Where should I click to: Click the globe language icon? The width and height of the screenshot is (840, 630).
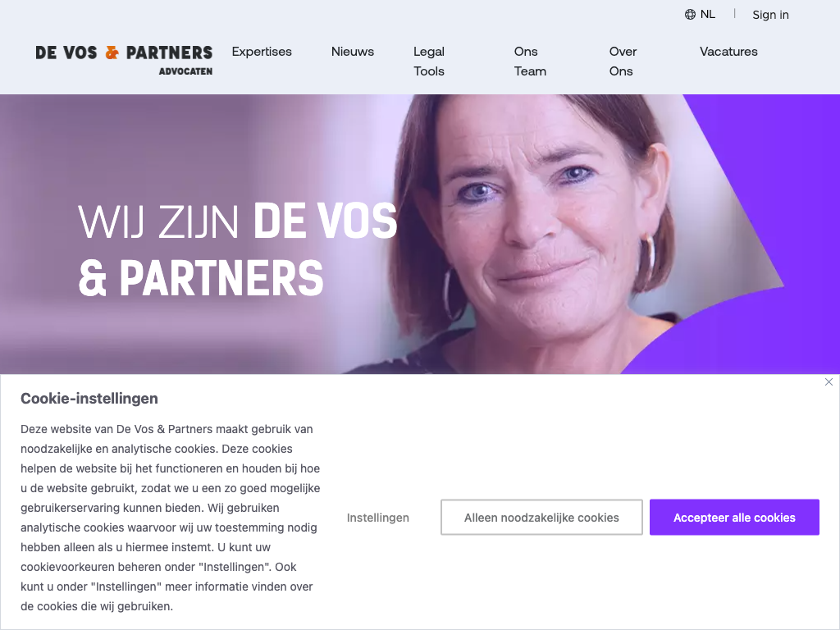point(690,15)
